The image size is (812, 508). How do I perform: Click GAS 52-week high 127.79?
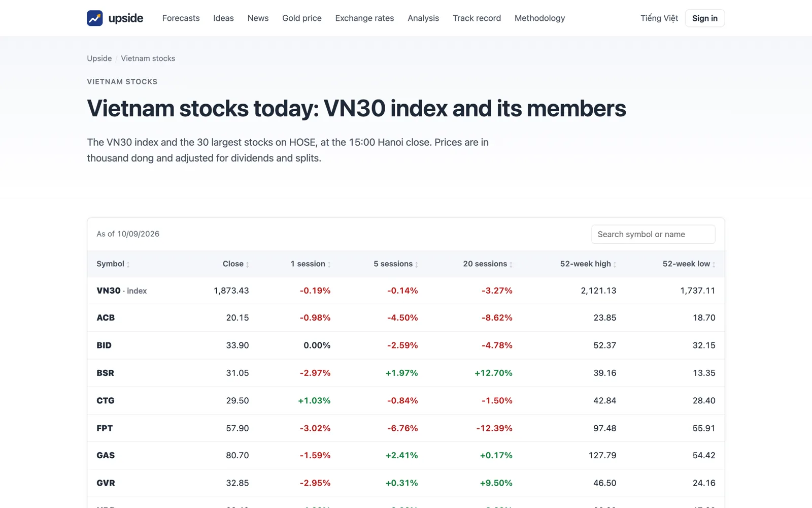tap(602, 456)
